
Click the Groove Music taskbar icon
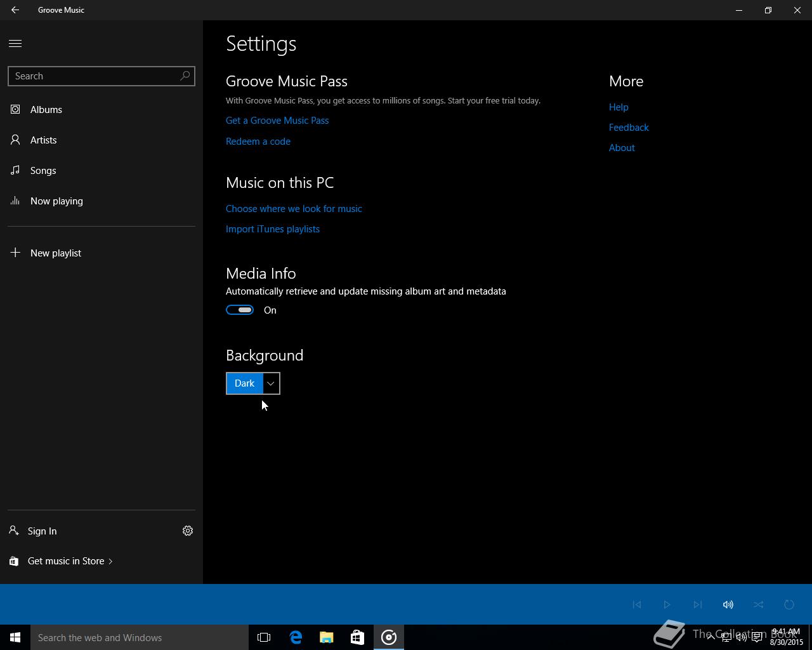coord(389,637)
